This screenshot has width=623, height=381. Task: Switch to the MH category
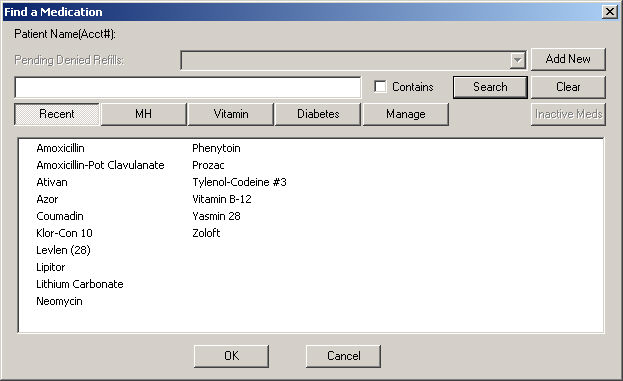[143, 114]
